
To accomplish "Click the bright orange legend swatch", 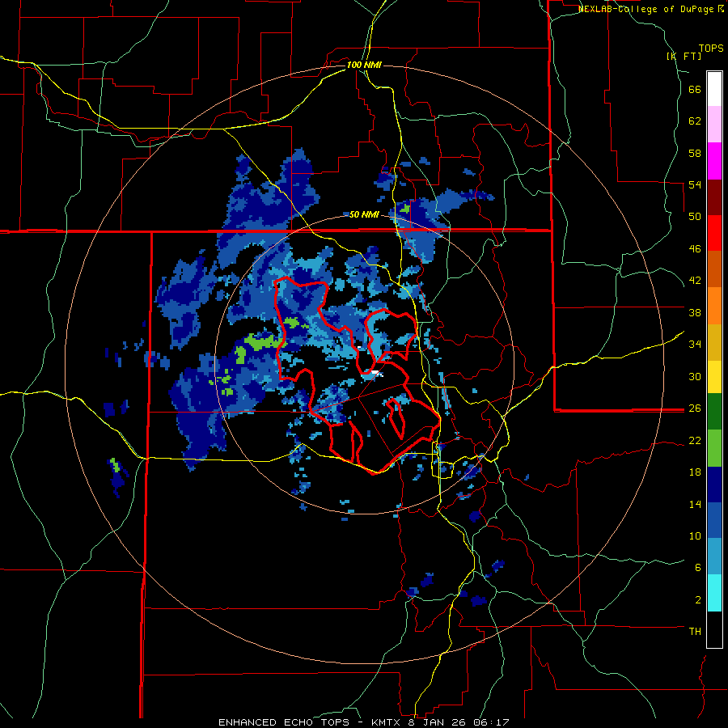I will click(714, 305).
